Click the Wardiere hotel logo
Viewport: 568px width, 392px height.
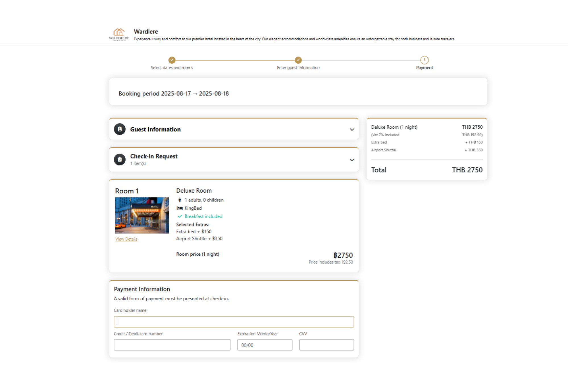119,34
